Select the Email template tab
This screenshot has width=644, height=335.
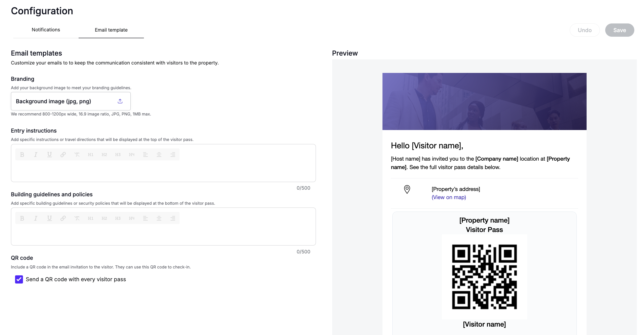tap(111, 30)
